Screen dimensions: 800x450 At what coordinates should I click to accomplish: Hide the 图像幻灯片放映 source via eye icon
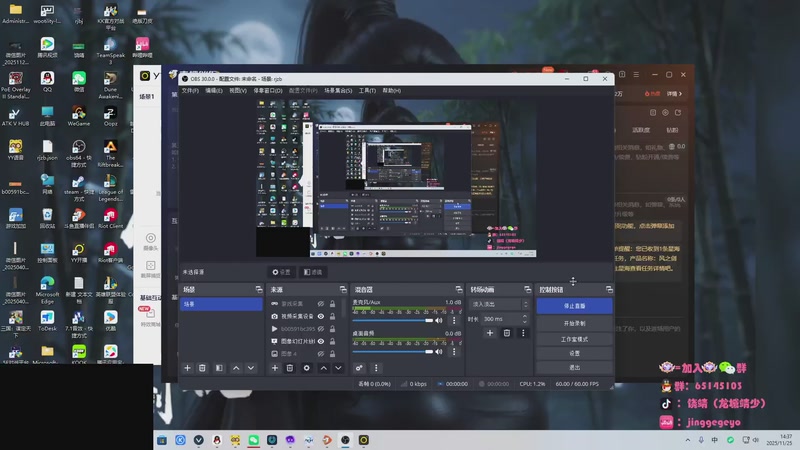click(x=321, y=341)
